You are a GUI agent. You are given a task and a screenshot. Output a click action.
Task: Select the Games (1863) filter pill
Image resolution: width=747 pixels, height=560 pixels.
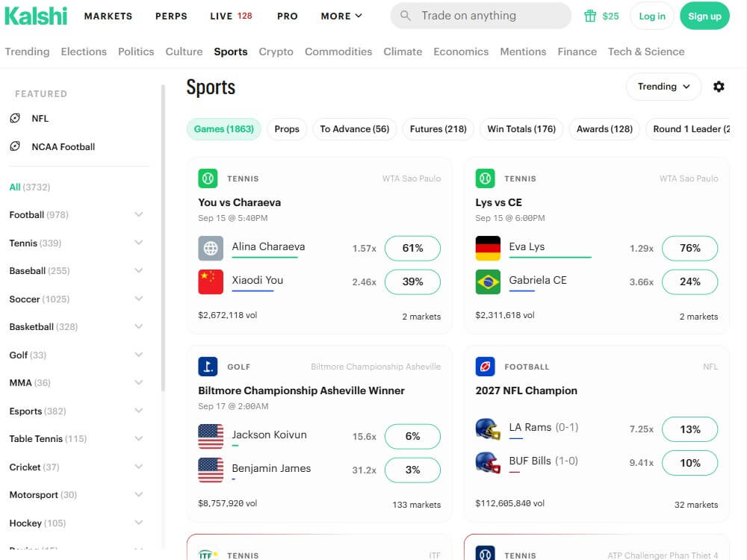tap(224, 129)
